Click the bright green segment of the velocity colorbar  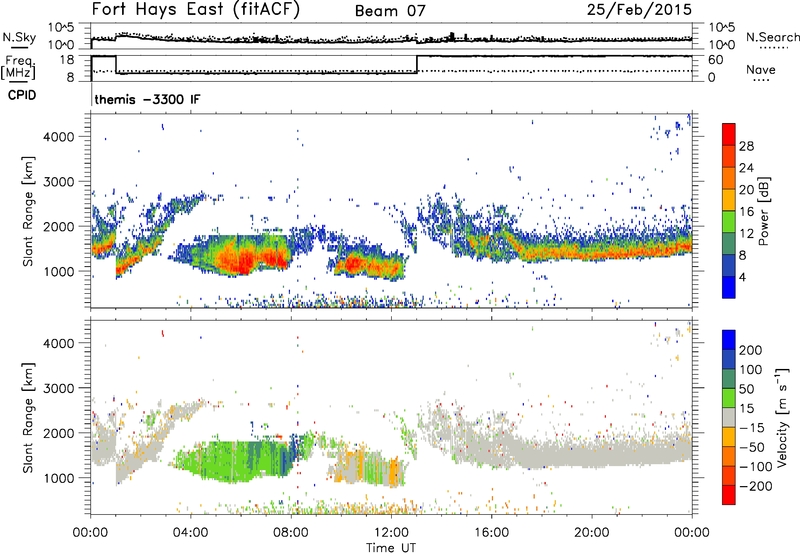[x=729, y=398]
